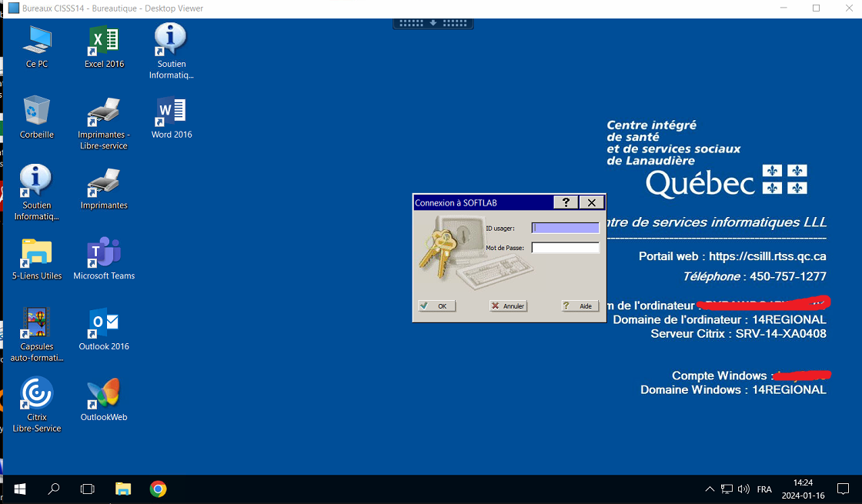
Task: Maximize the Desktop Viewer window
Action: point(817,8)
